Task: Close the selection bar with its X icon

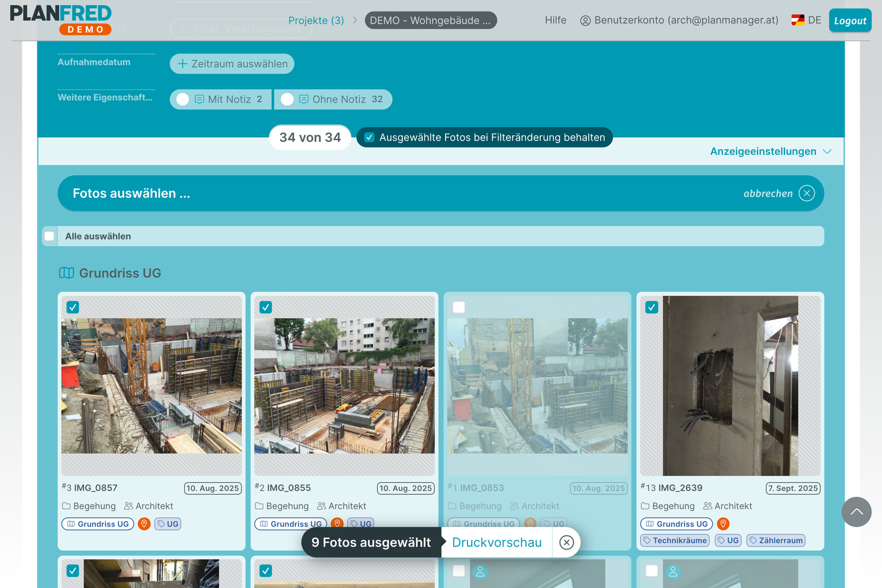Action: 566,543
